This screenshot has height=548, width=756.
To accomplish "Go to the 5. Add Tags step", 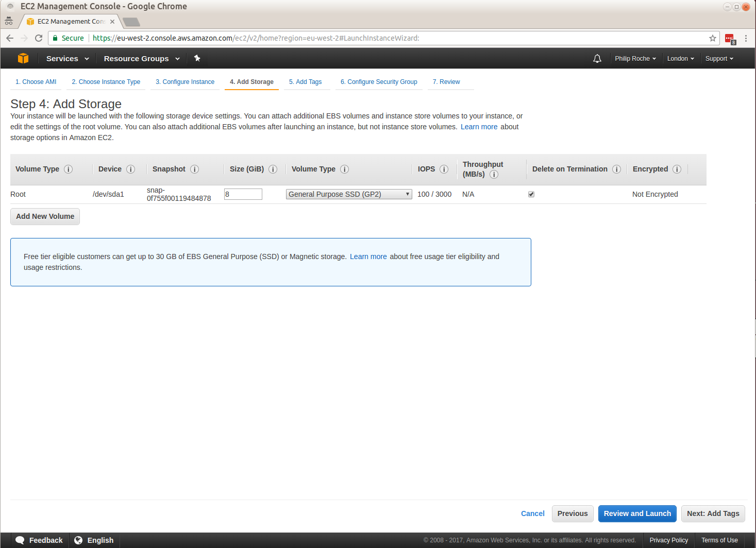I will click(x=306, y=82).
